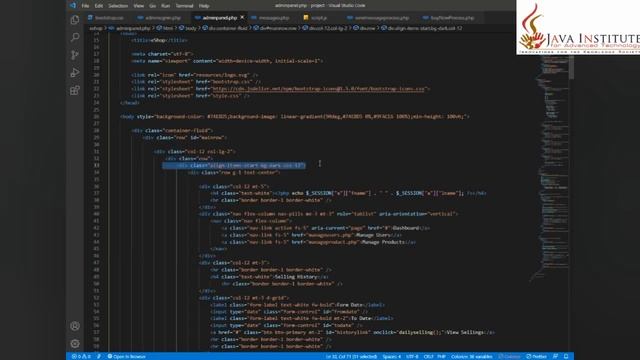The height and width of the screenshot is (360, 640).
Task: Open the File menu
Action: coord(85,6)
